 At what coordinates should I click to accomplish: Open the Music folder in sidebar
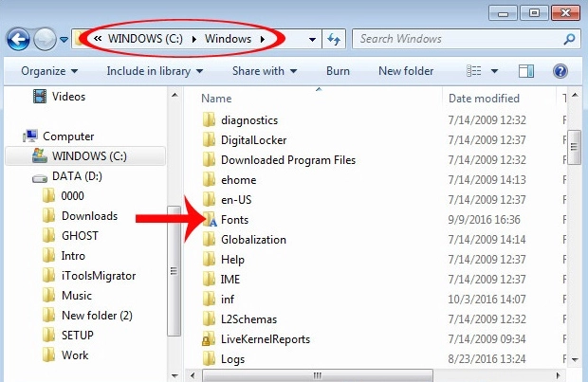point(67,296)
